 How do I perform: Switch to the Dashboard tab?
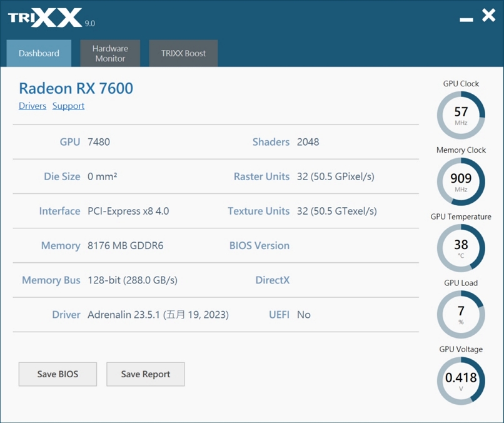pyautogui.click(x=39, y=53)
